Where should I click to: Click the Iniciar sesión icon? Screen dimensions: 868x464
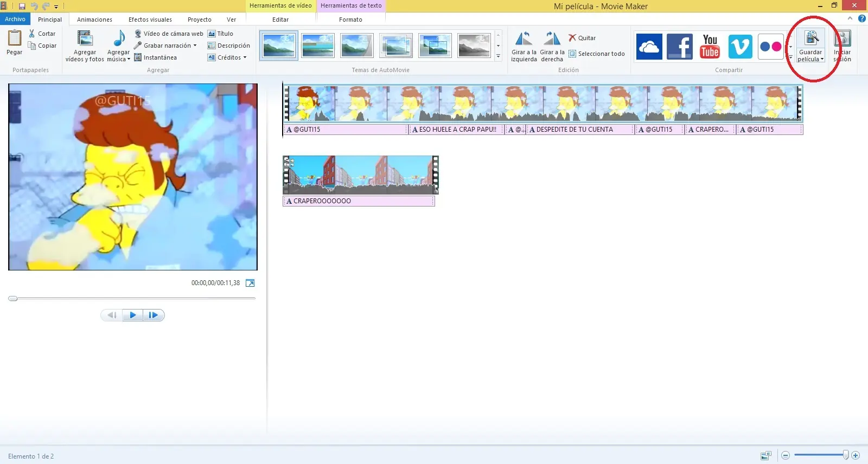coord(842,39)
